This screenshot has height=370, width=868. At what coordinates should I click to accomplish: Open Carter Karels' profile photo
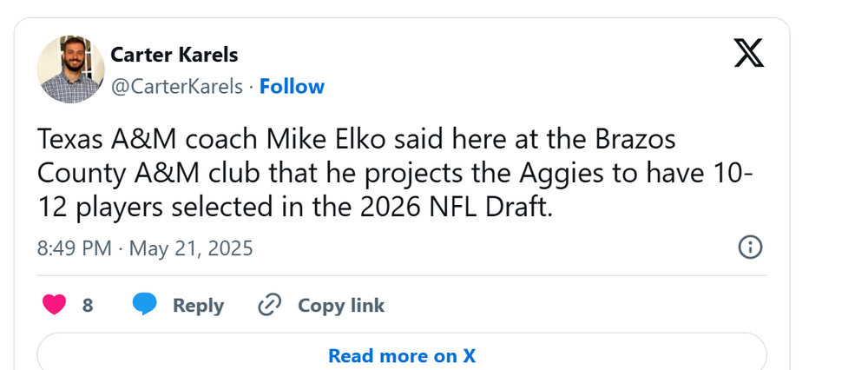click(x=71, y=69)
